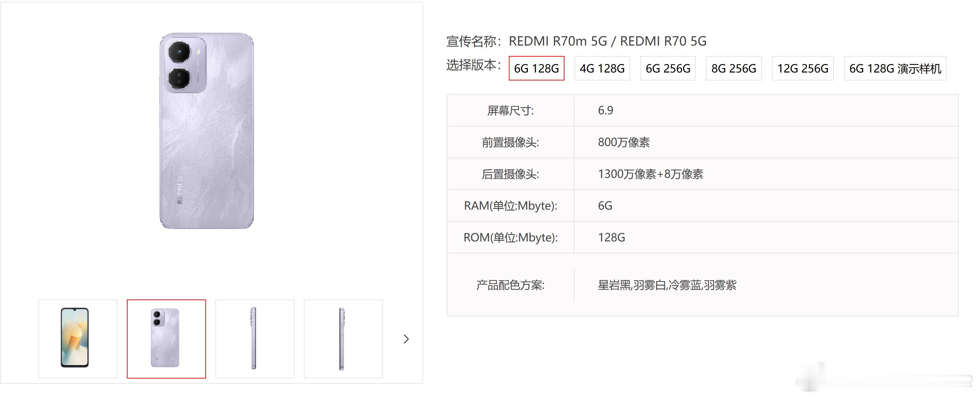Click the ROM value 128G cell

612,238
